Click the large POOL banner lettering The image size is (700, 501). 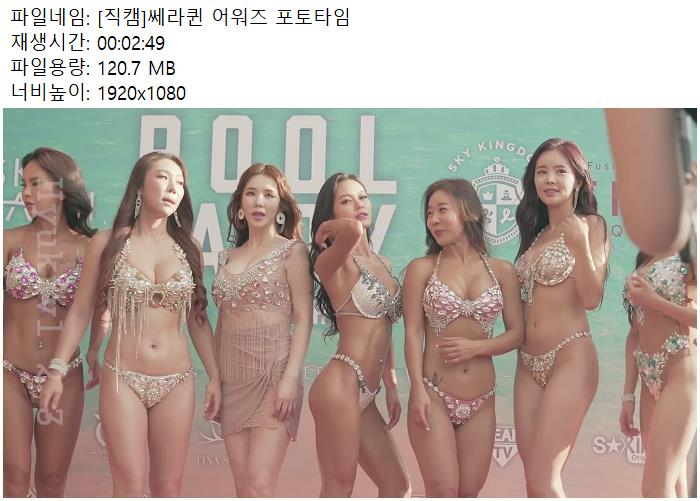267,154
